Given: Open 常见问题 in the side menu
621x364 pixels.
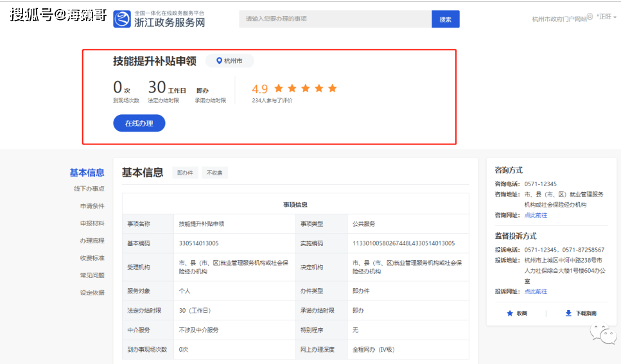Looking at the screenshot, I should [92, 275].
